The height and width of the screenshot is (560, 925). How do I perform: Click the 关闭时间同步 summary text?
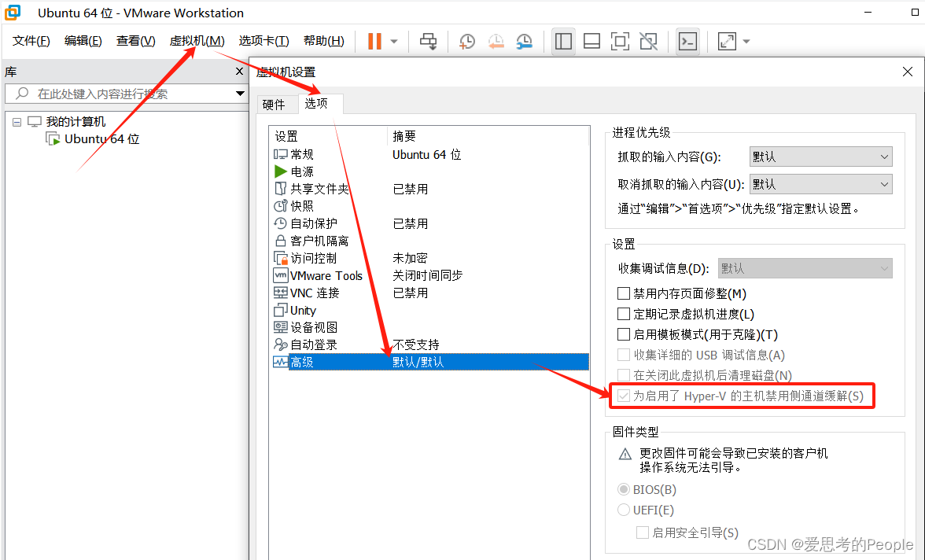(428, 275)
